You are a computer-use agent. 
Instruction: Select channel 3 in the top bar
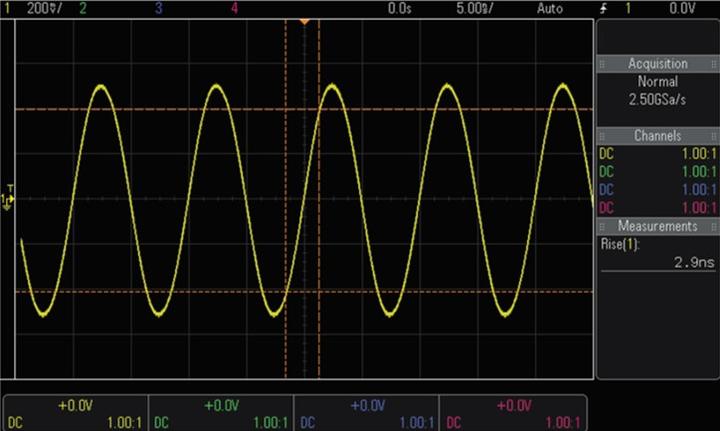click(159, 8)
